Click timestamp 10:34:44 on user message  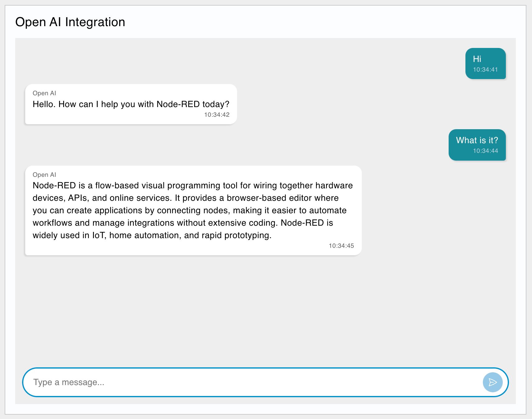[485, 151]
